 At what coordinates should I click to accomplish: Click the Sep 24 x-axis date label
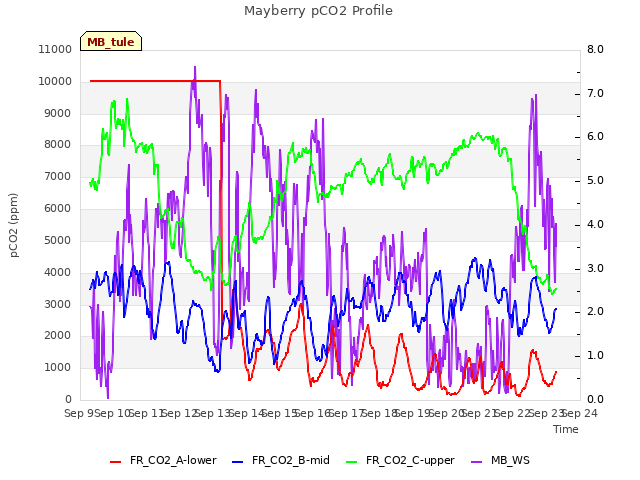click(x=580, y=413)
